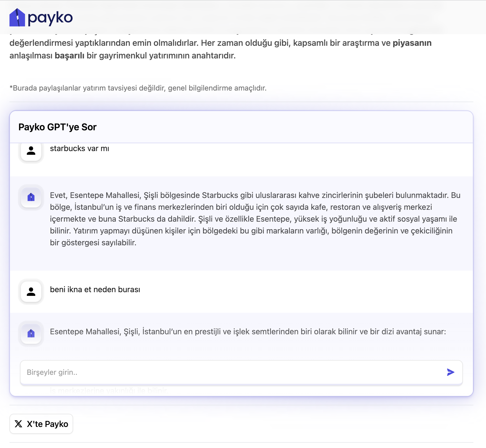486x448 pixels.
Task: Click user avatar beside 'starbucks var mı'
Action: (x=31, y=151)
